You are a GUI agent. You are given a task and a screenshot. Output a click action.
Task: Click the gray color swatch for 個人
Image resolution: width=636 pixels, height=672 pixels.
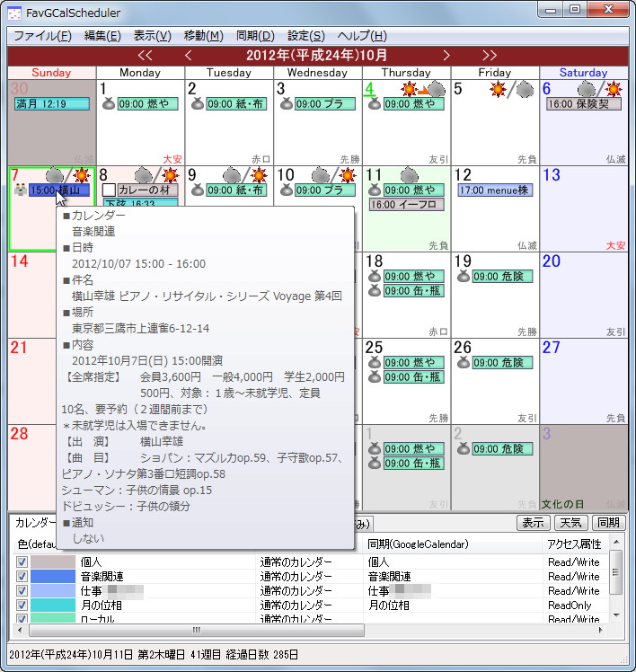point(53,561)
